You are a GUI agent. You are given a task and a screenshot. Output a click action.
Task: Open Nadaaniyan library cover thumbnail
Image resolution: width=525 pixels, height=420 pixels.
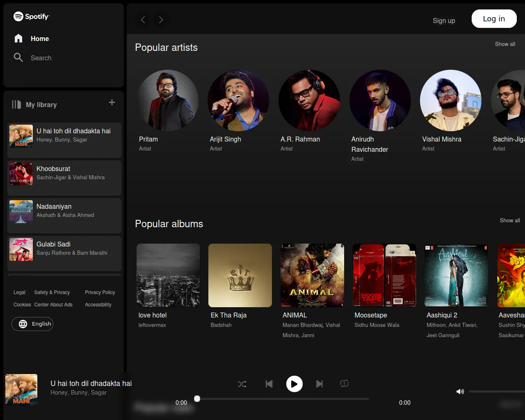[x=21, y=212]
